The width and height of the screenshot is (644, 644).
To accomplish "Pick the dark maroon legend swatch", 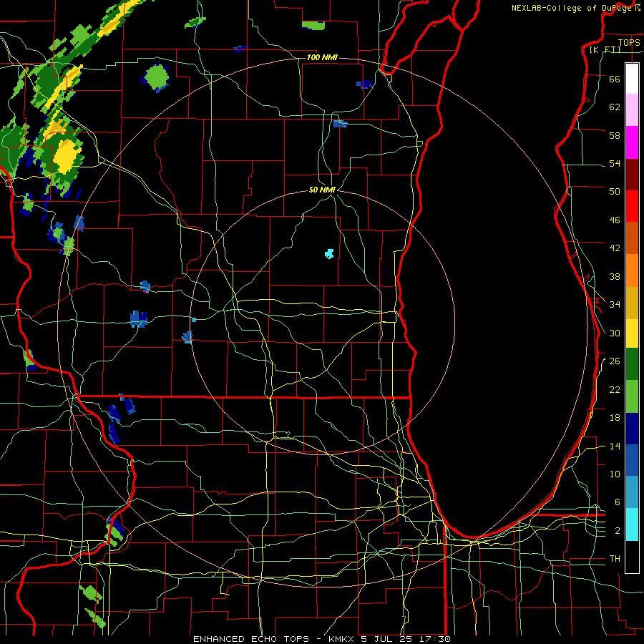I will tap(632, 175).
